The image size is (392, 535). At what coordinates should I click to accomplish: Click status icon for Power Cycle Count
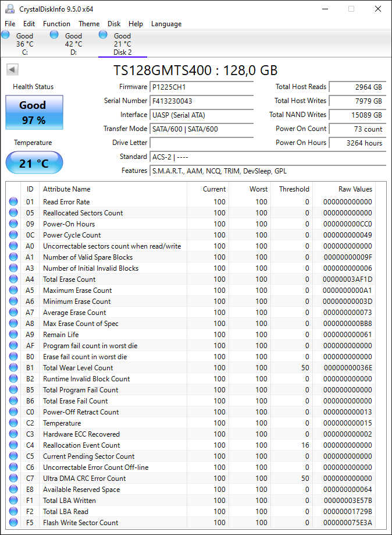[13, 235]
